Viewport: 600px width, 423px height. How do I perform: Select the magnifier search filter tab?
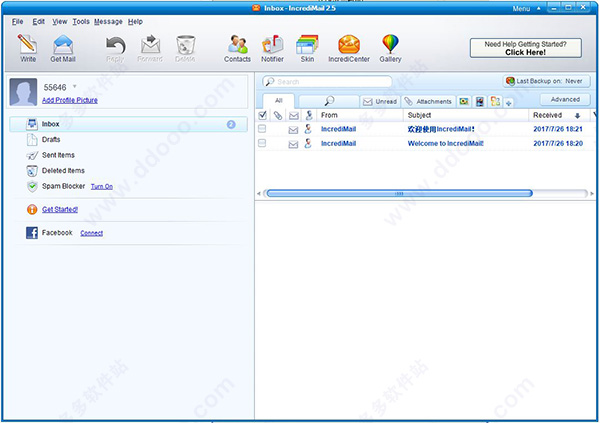click(x=329, y=101)
